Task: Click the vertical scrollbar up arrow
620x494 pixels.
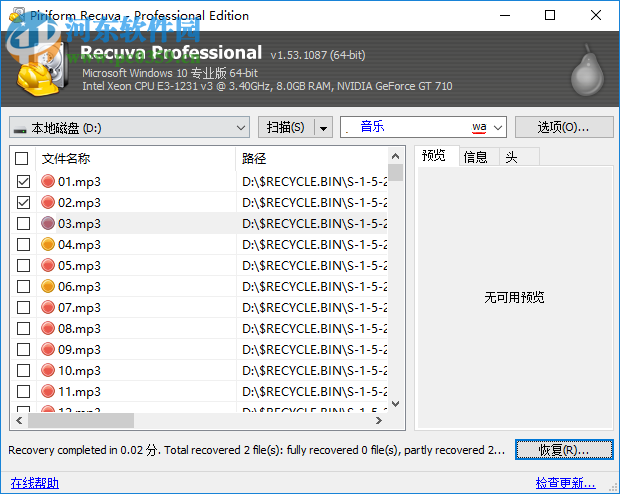Action: [395, 156]
